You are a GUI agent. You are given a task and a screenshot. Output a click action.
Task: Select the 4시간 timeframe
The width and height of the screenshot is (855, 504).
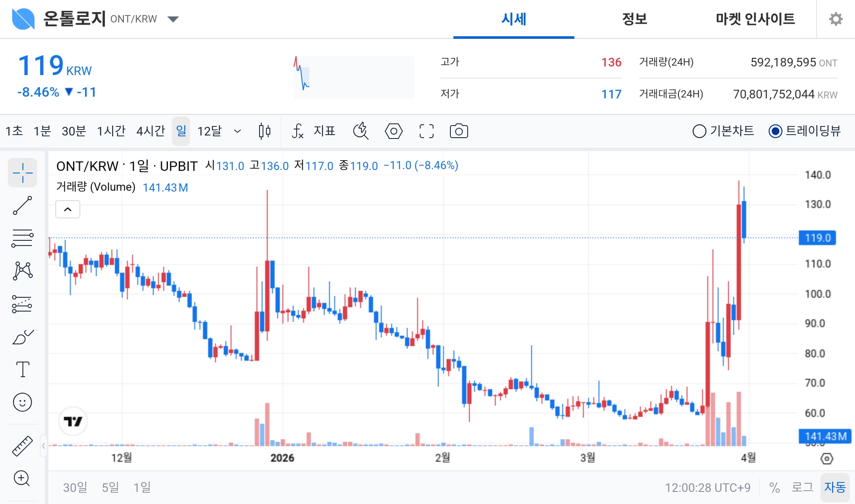tap(150, 131)
